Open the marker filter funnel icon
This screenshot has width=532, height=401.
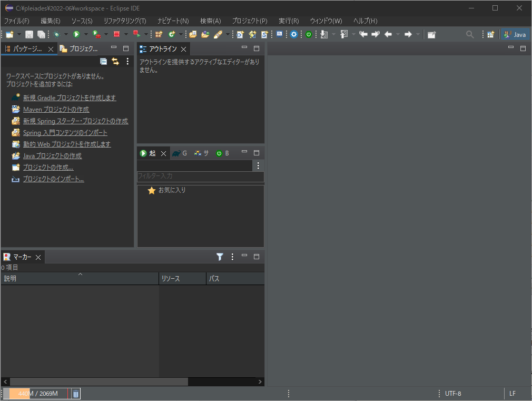click(220, 257)
